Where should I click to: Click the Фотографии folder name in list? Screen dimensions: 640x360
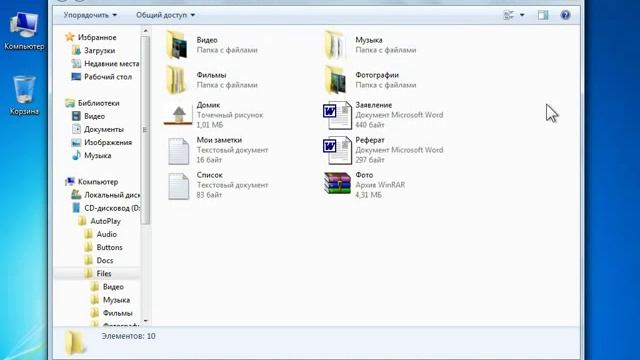(x=377, y=75)
